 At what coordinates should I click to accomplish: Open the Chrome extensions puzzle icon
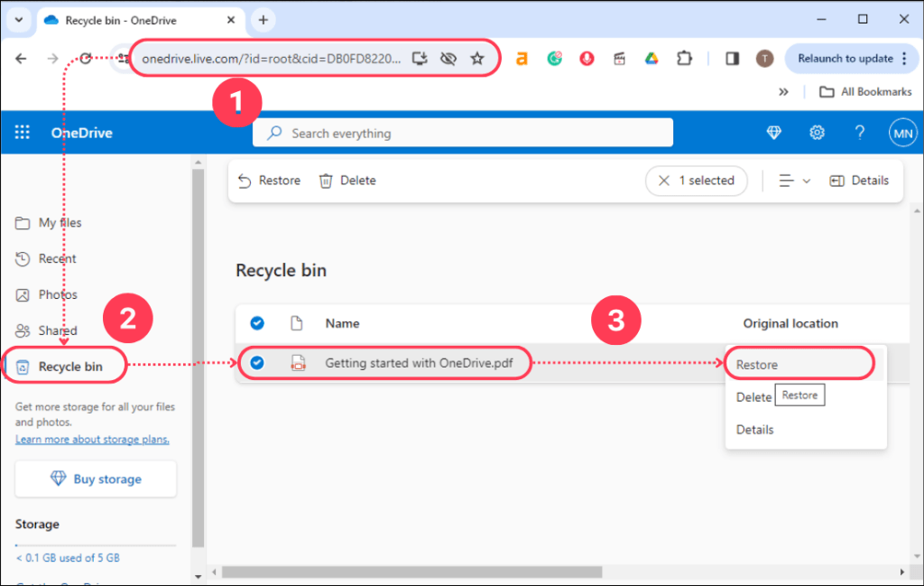[x=684, y=58]
